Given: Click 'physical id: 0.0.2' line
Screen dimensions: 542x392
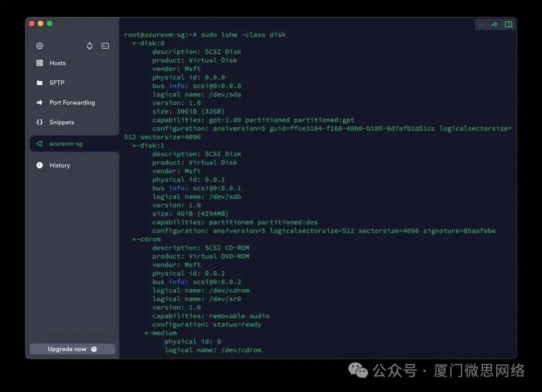Looking at the screenshot, I should (x=188, y=273).
